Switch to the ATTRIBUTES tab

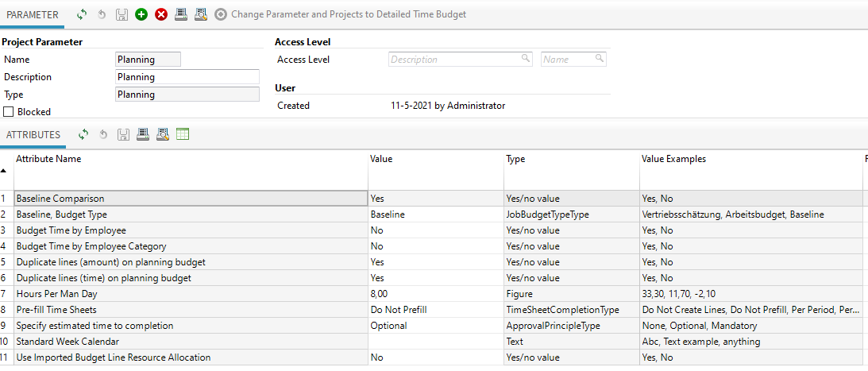33,134
